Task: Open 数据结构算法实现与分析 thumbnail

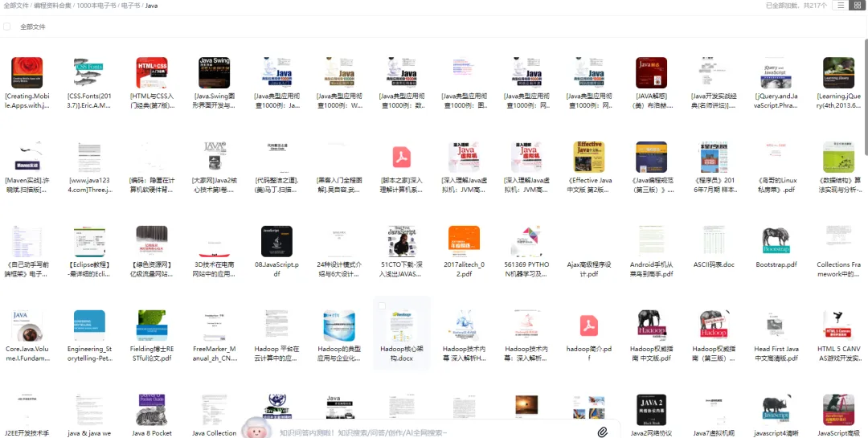Action: tap(838, 157)
